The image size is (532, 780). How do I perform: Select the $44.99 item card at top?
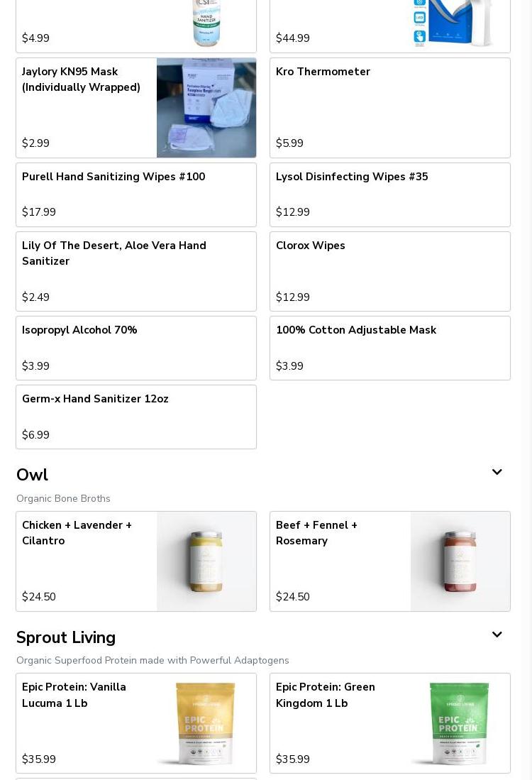tap(340, 28)
